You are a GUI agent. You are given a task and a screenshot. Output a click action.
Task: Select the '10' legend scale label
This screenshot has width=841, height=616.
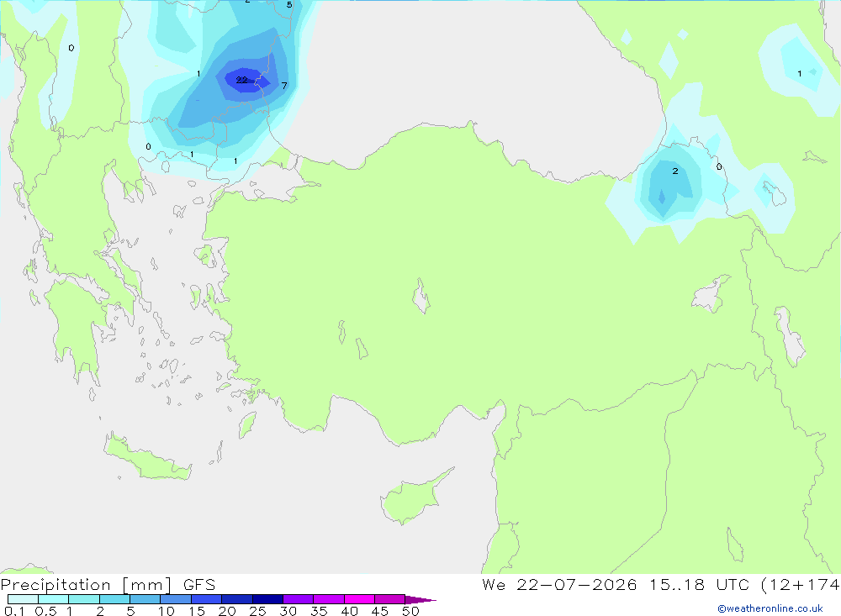167,611
